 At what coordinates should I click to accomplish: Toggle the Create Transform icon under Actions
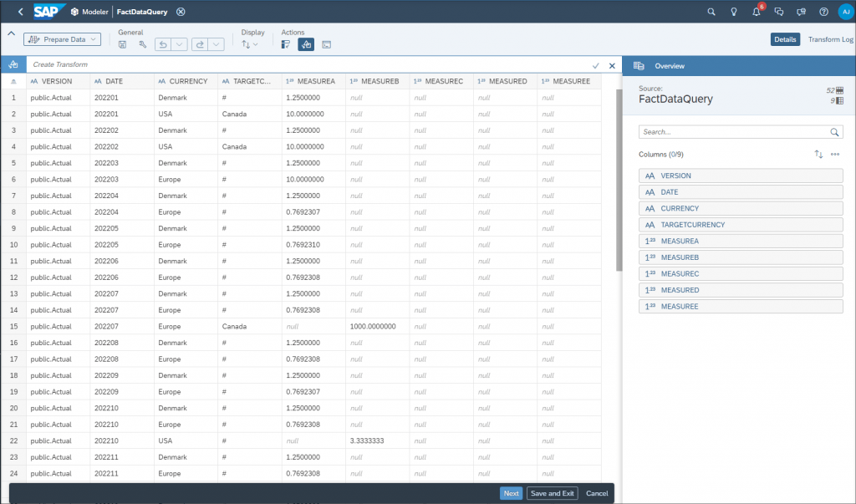(306, 45)
